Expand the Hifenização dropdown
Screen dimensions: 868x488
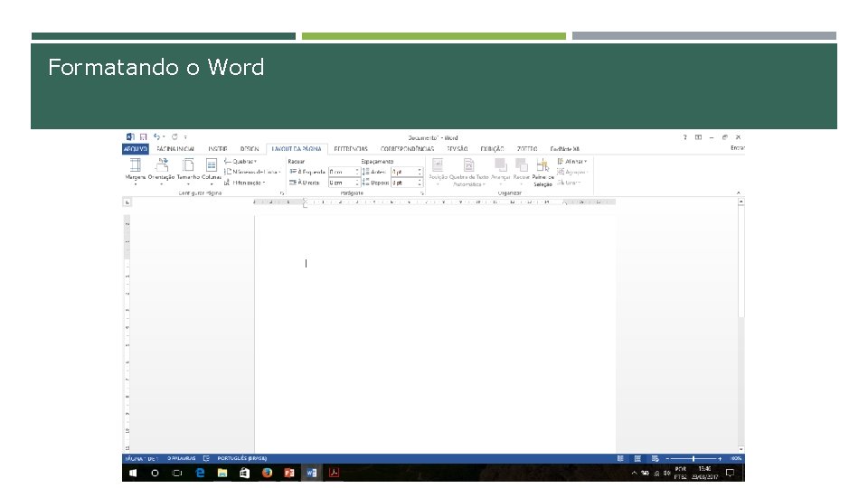click(x=245, y=183)
